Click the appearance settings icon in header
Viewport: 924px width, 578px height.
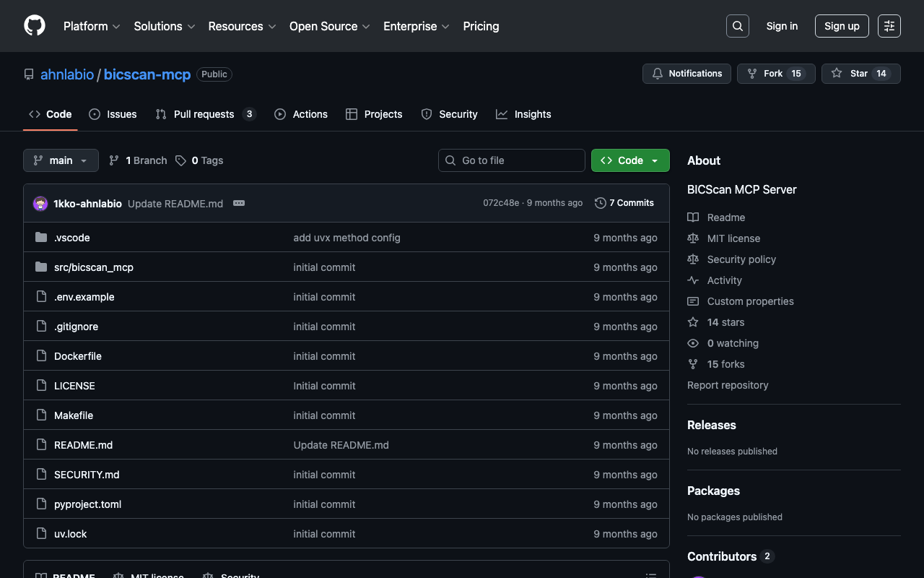(889, 26)
